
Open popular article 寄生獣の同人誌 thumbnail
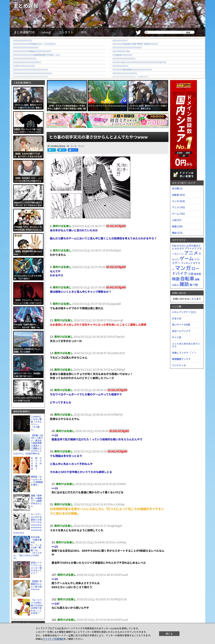[x=28, y=244]
